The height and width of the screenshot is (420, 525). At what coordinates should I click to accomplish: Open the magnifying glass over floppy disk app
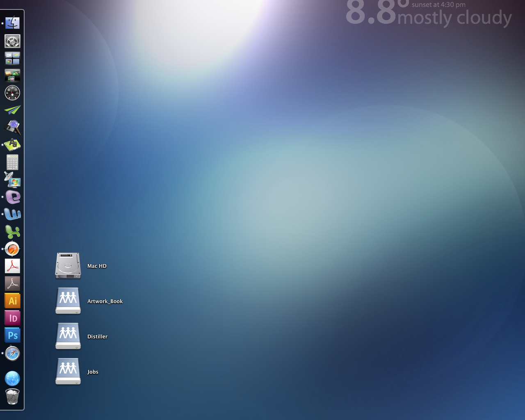tap(12, 128)
